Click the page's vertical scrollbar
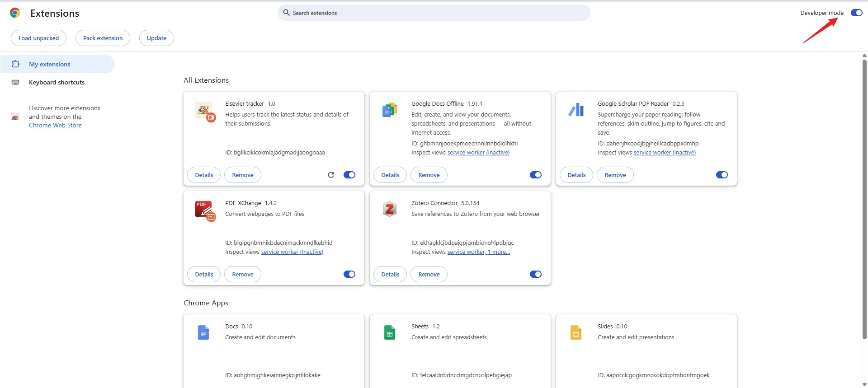The height and width of the screenshot is (388, 868). (x=864, y=199)
